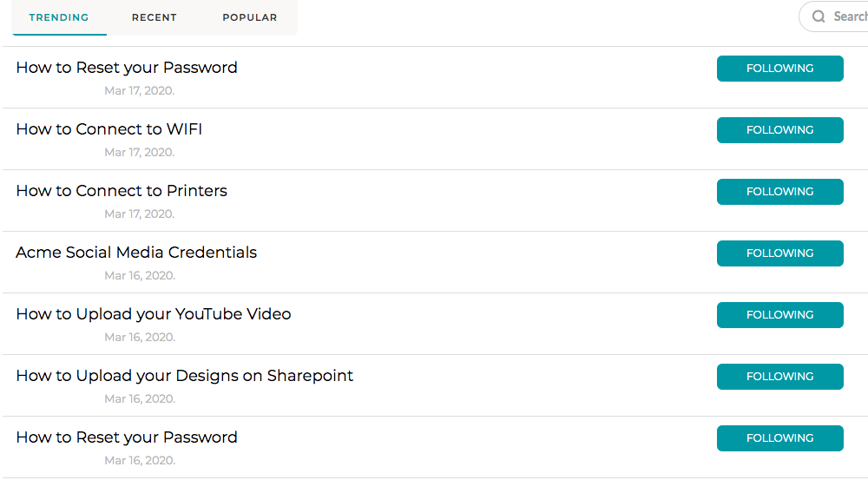Switch to the Trending tab
The image size is (868, 480).
59,17
